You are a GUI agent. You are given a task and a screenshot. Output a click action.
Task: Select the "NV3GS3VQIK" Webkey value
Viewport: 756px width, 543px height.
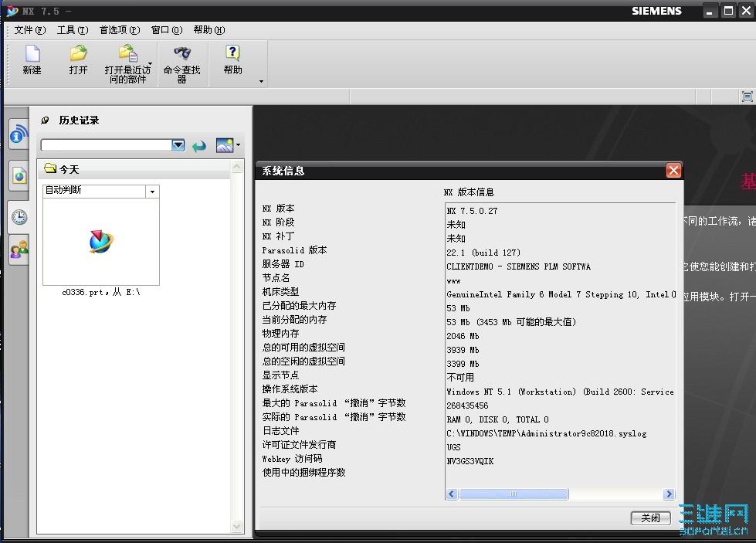[x=470, y=461]
